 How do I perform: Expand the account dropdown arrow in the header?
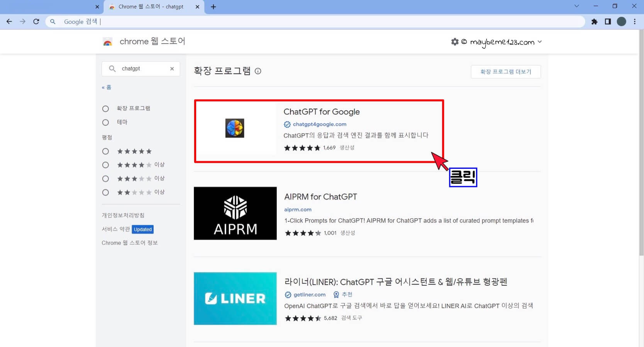(540, 42)
